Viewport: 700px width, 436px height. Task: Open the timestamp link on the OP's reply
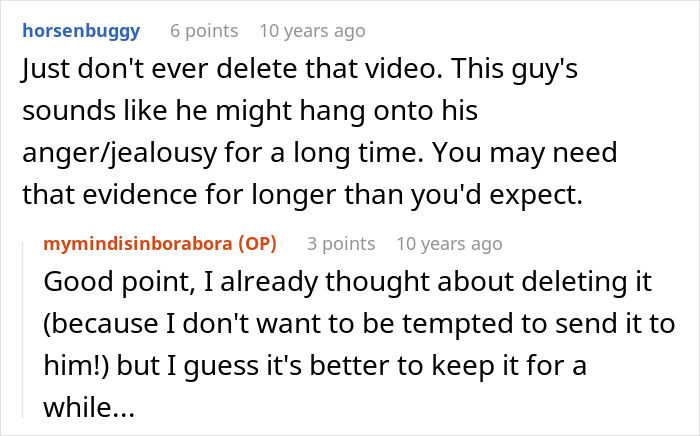[x=449, y=244]
